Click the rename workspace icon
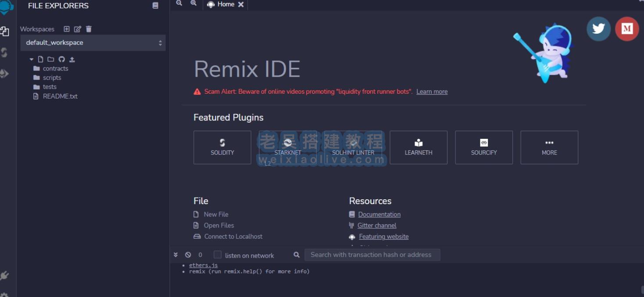 click(x=78, y=29)
